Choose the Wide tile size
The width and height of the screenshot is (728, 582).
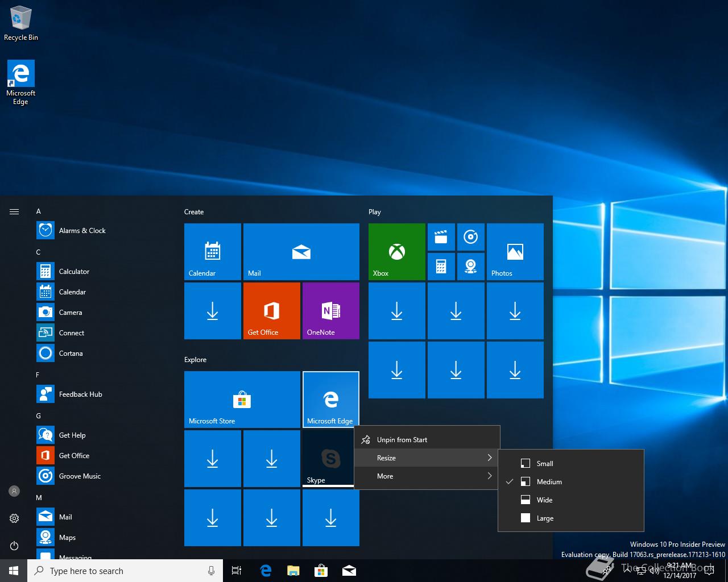click(571, 500)
